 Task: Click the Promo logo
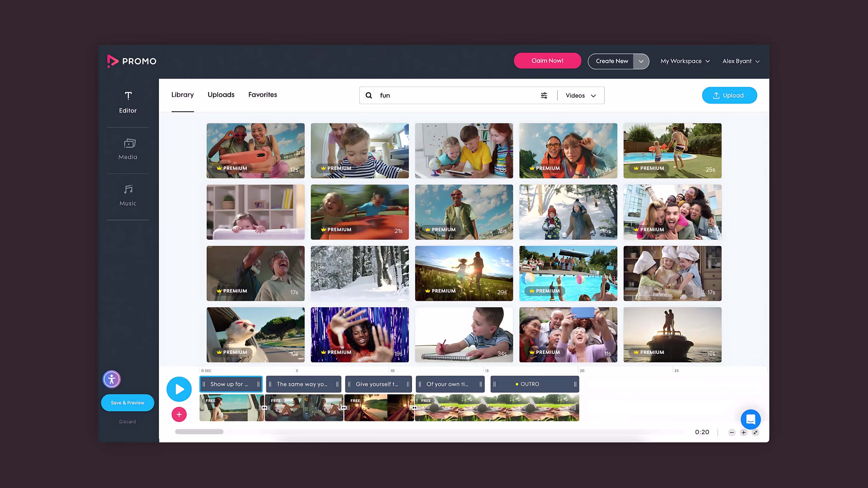point(132,61)
